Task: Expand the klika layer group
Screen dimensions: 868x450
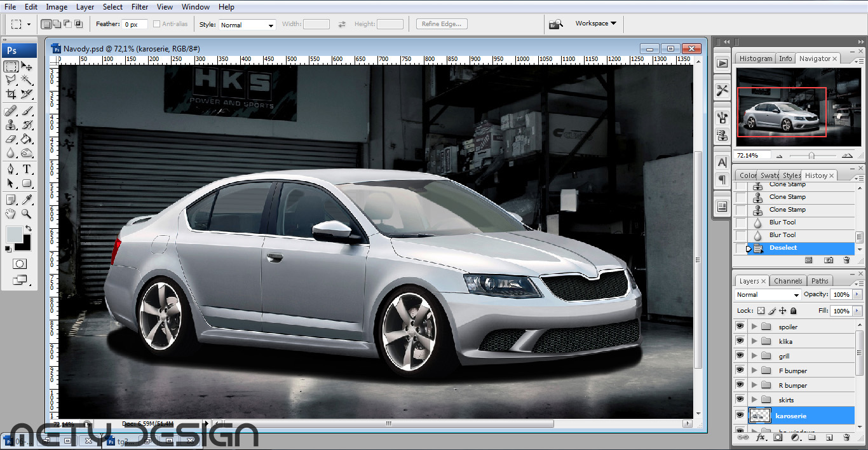Action: pos(754,341)
